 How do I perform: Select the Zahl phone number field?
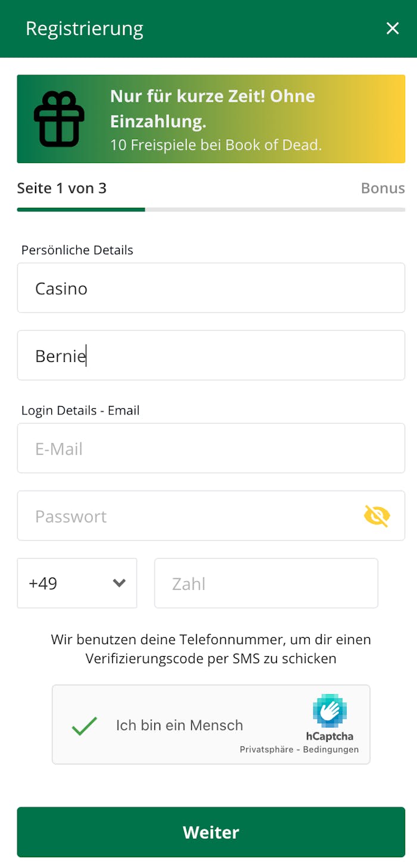266,583
